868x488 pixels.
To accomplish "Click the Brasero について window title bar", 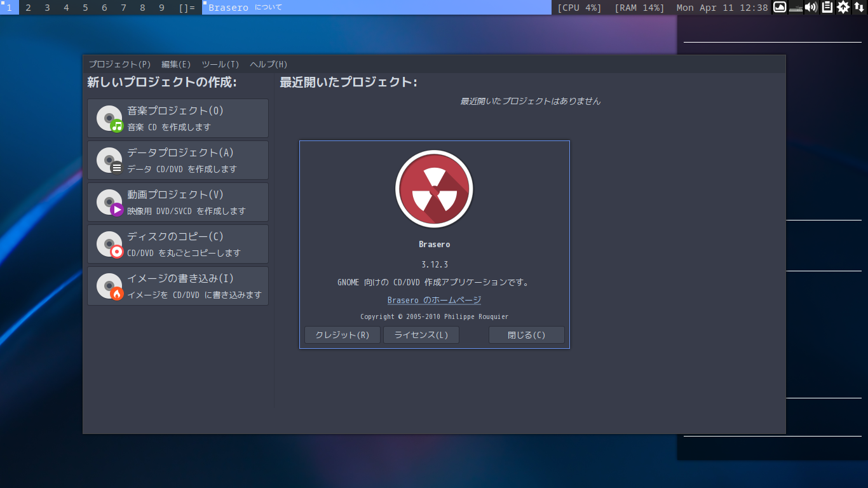I will pyautogui.click(x=377, y=8).
